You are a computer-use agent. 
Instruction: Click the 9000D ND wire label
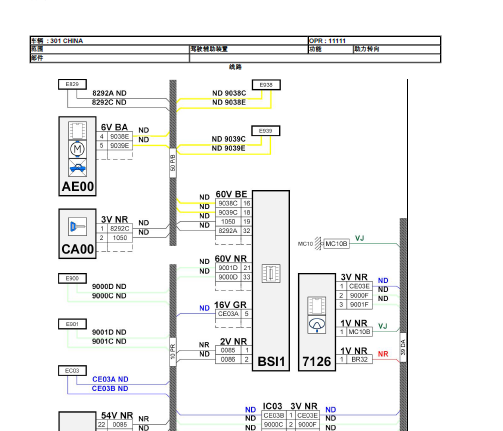pos(109,286)
